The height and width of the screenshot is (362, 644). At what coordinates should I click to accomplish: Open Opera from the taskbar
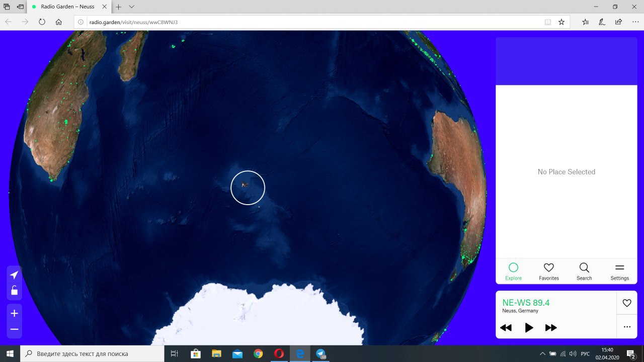[279, 354]
